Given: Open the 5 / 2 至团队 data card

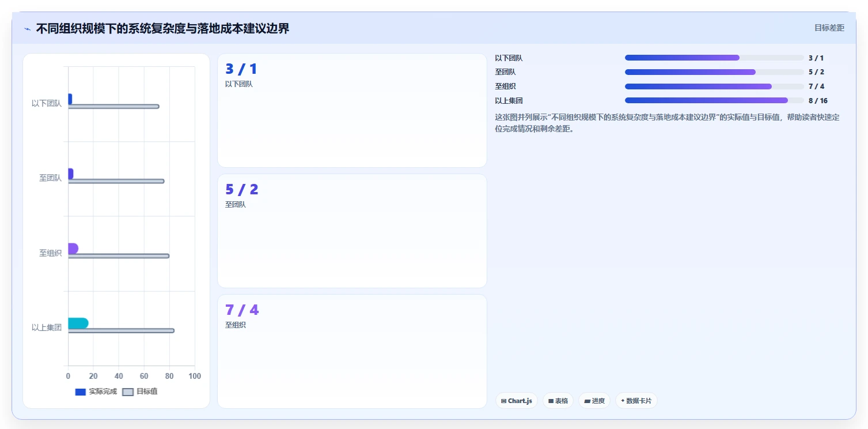Looking at the screenshot, I should [352, 231].
